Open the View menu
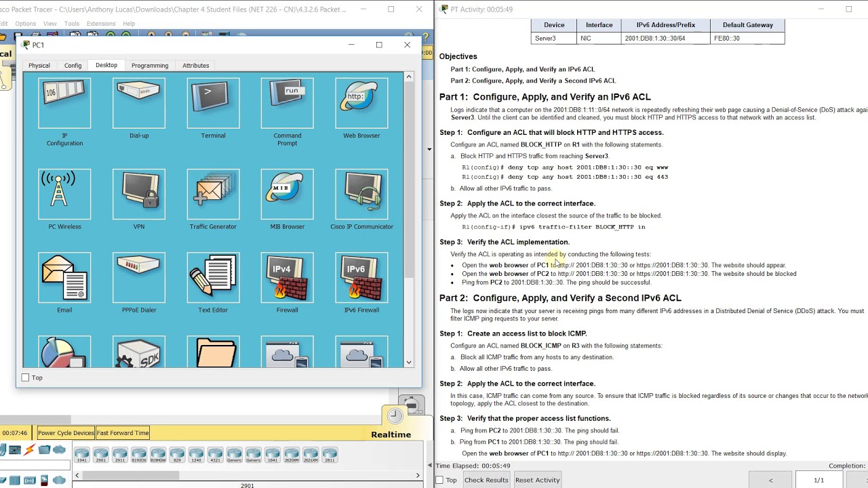868x488 pixels. click(50, 24)
